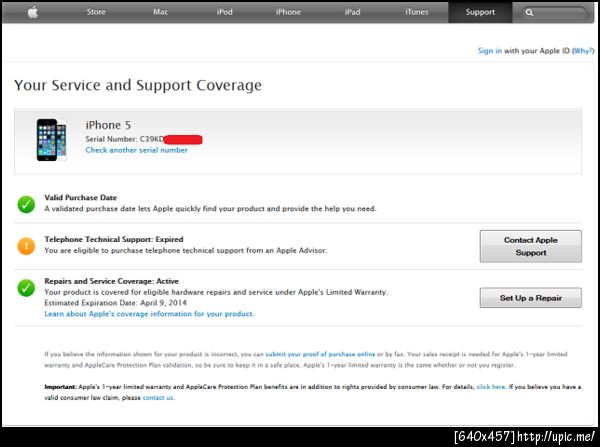The height and width of the screenshot is (447, 600).
Task: Open the Mac menu item
Action: (160, 12)
